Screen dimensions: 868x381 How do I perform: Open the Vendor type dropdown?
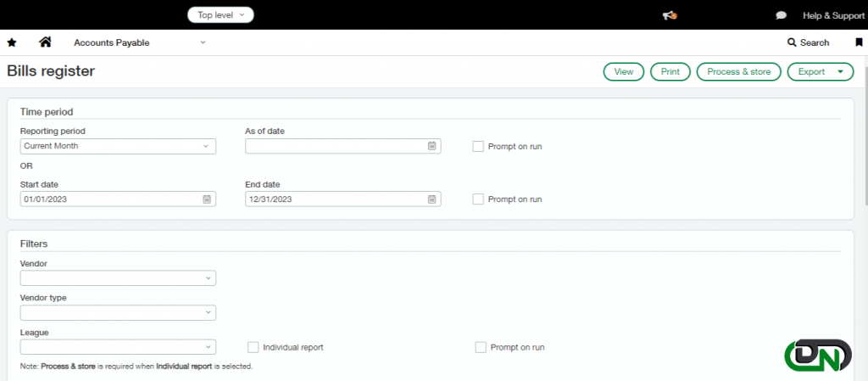(x=118, y=313)
